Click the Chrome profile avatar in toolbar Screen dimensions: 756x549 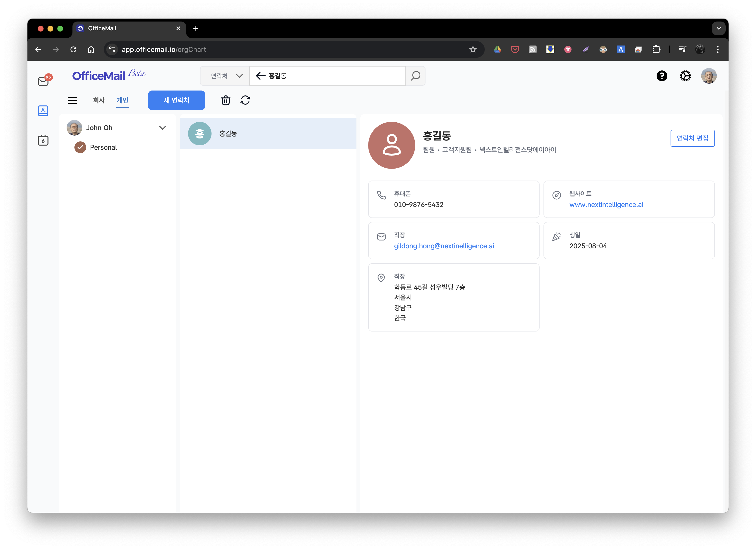700,50
